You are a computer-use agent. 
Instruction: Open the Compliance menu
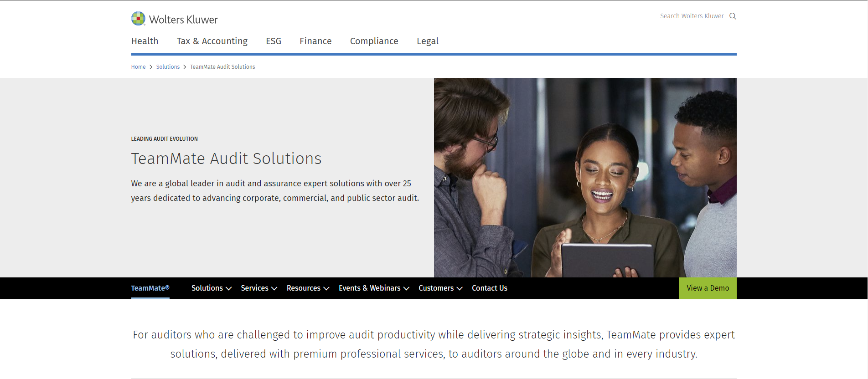click(x=374, y=41)
